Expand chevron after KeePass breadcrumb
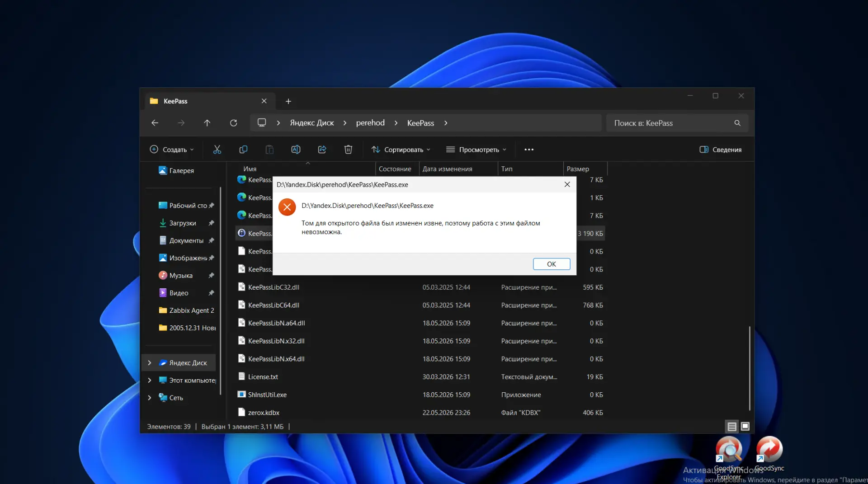This screenshot has height=484, width=868. (x=446, y=123)
